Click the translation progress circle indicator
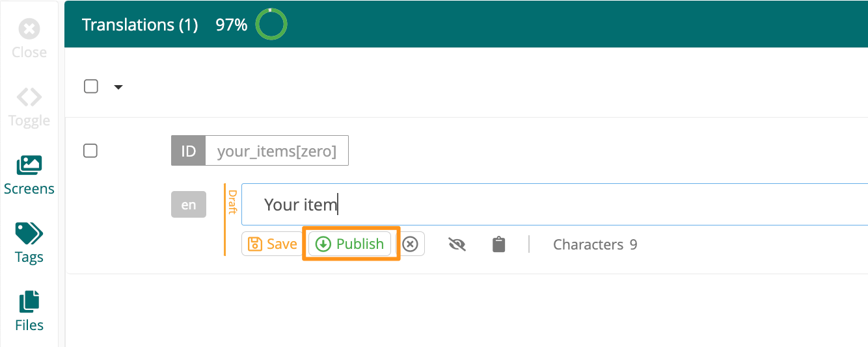This screenshot has height=347, width=868. click(271, 25)
